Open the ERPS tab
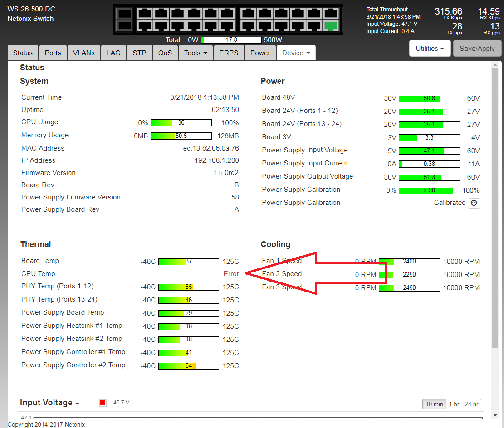Image resolution: width=504 pixels, height=428 pixels. tap(229, 53)
